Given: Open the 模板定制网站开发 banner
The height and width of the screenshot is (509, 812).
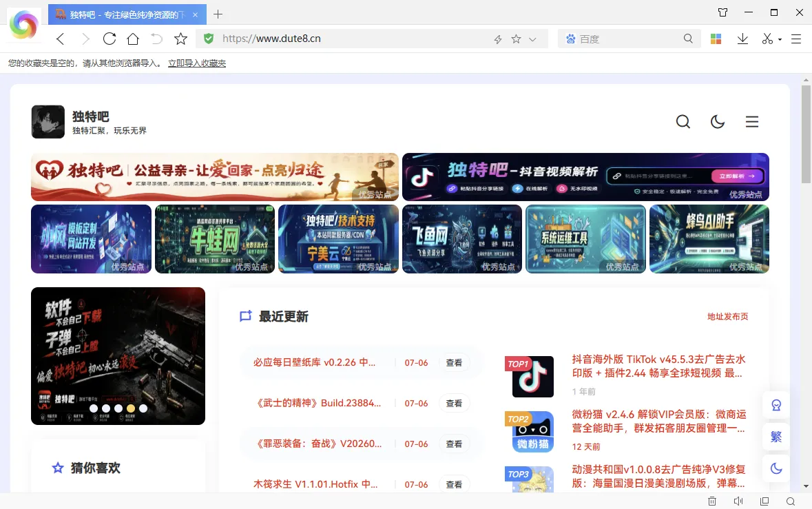Looking at the screenshot, I should (x=91, y=239).
